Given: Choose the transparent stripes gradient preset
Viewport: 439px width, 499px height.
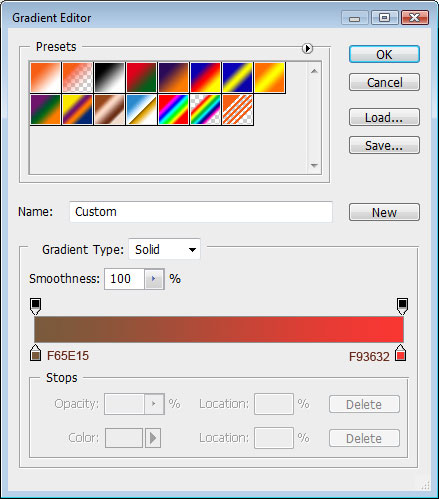Looking at the screenshot, I should coord(237,109).
